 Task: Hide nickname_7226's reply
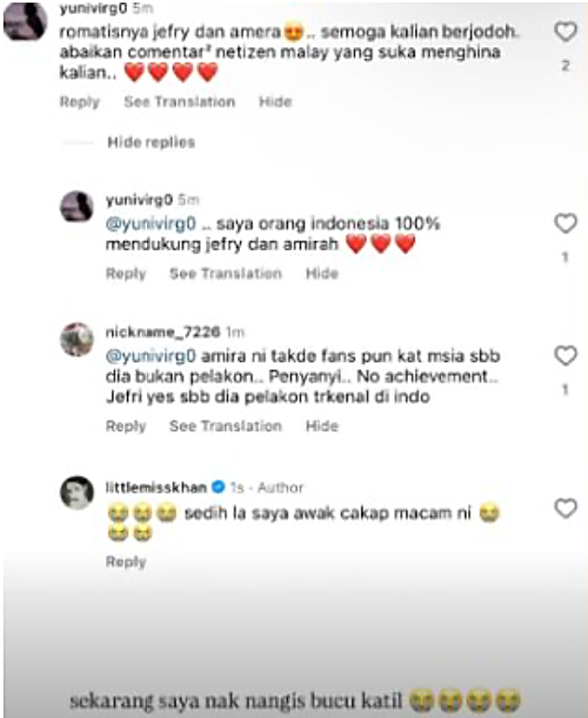click(x=322, y=426)
